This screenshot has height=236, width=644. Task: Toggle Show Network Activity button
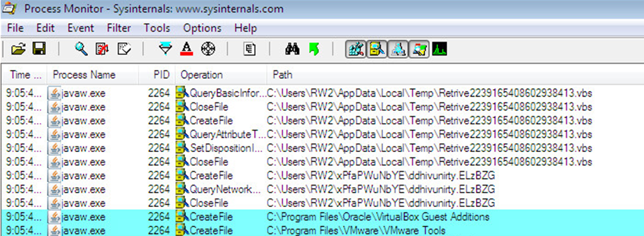(398, 50)
